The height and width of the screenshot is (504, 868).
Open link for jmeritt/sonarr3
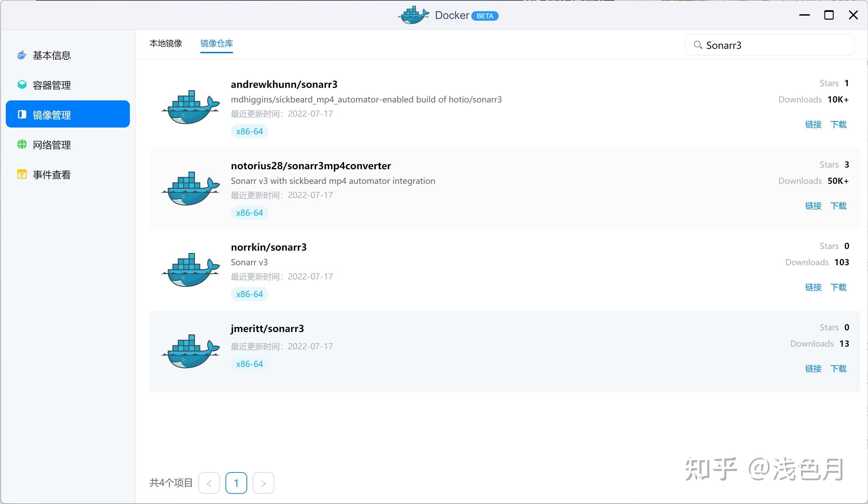click(813, 369)
